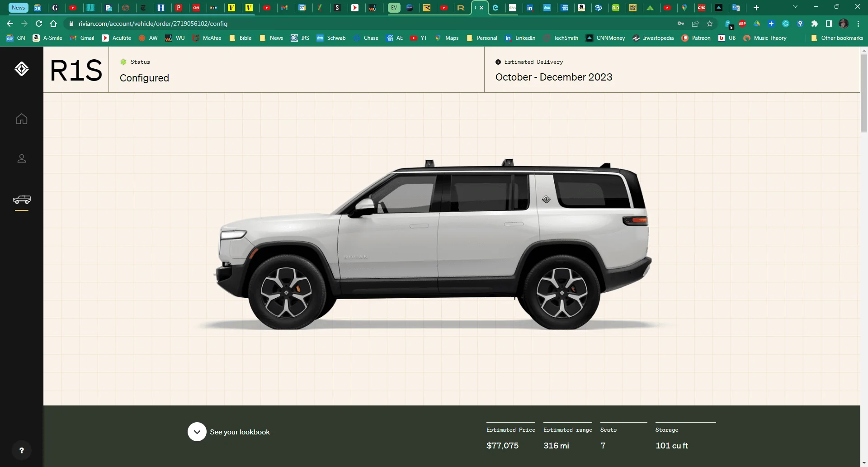Open the Investopedia bookmark
The image size is (868, 467).
(653, 38)
